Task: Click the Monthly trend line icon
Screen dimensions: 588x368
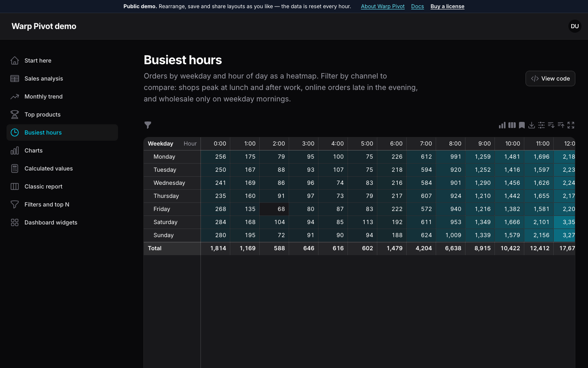Action: pos(15,96)
